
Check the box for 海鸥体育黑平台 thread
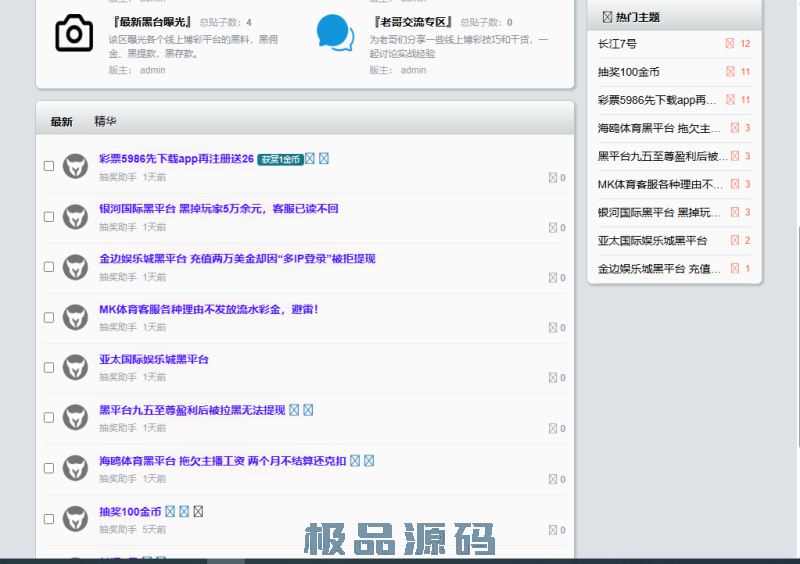click(x=49, y=468)
